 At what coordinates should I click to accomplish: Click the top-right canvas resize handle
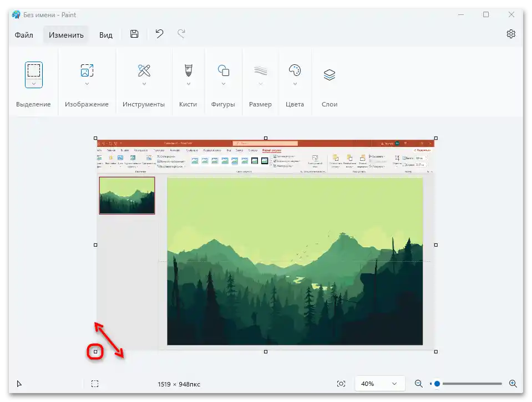point(436,138)
